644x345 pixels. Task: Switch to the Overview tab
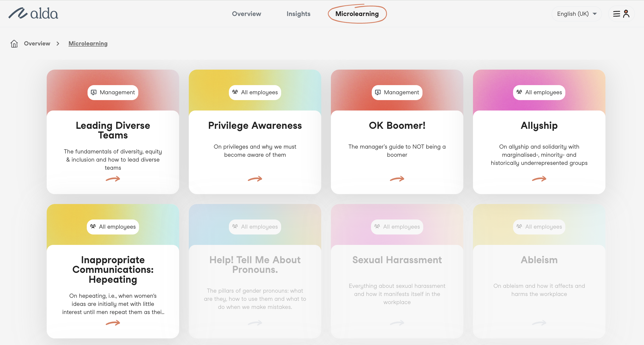(246, 14)
